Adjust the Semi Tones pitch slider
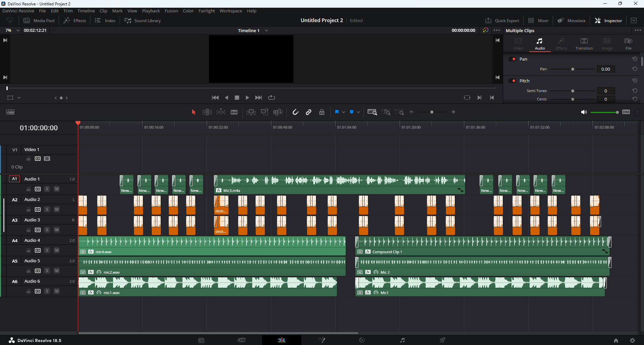 [x=573, y=91]
